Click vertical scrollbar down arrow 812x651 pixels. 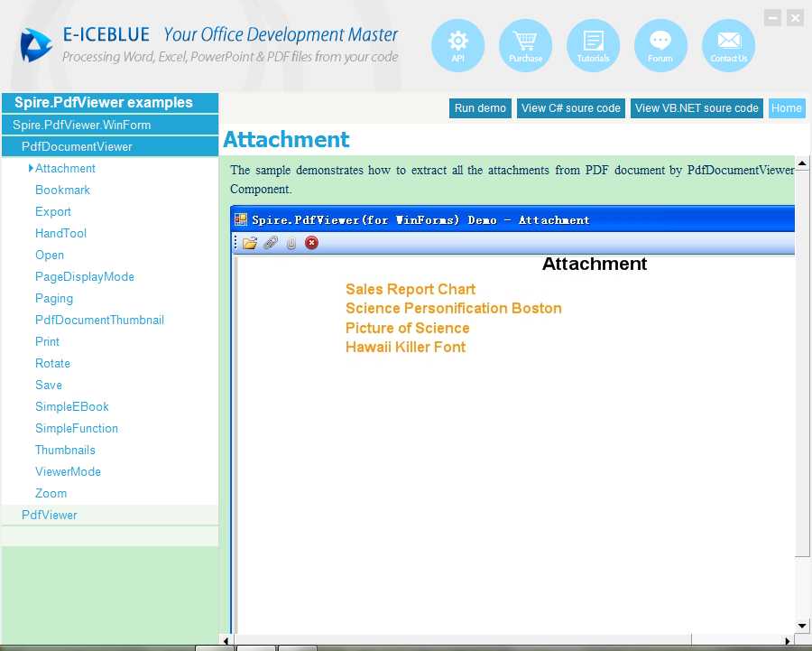(802, 626)
